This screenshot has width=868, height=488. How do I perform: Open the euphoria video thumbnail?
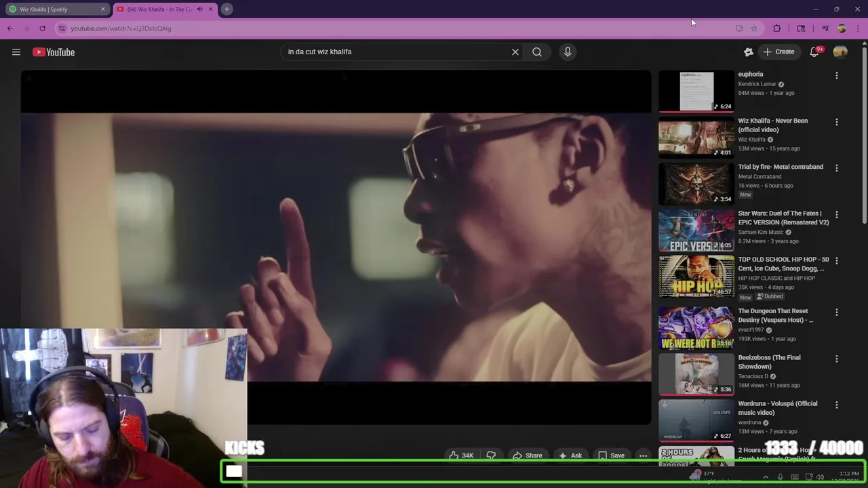coord(696,91)
